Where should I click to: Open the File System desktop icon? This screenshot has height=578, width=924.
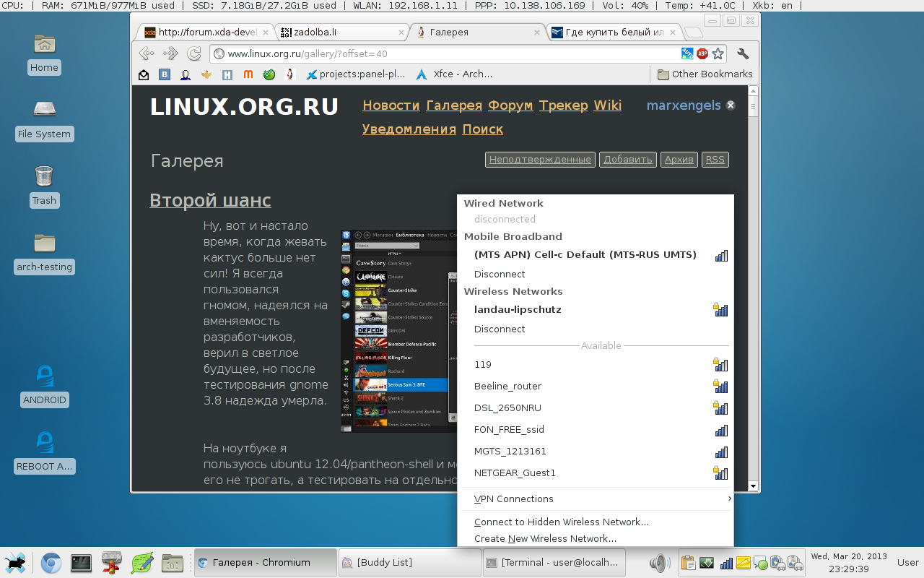click(x=44, y=121)
